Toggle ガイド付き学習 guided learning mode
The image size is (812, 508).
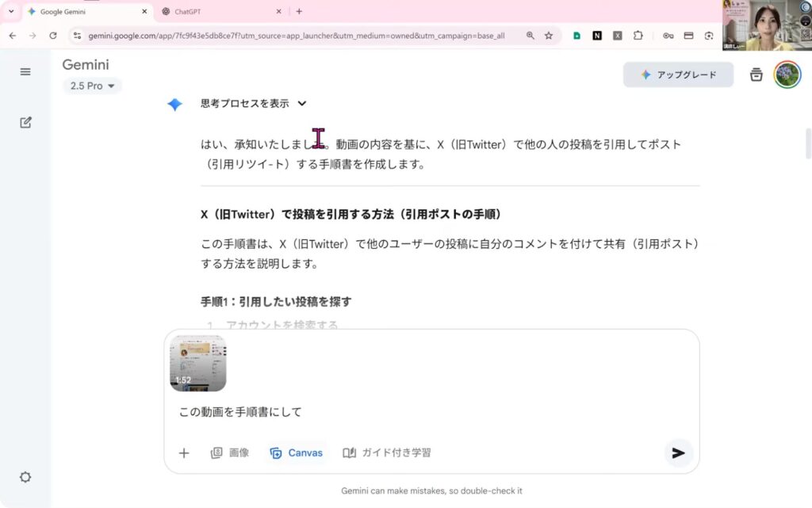click(x=387, y=453)
